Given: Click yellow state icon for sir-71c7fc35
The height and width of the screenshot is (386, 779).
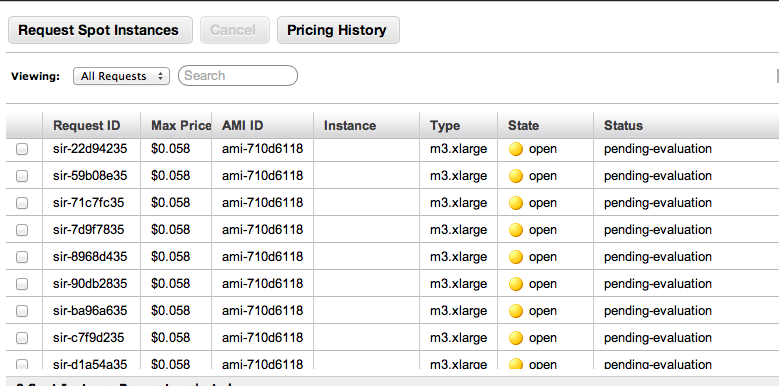Looking at the screenshot, I should [516, 203].
